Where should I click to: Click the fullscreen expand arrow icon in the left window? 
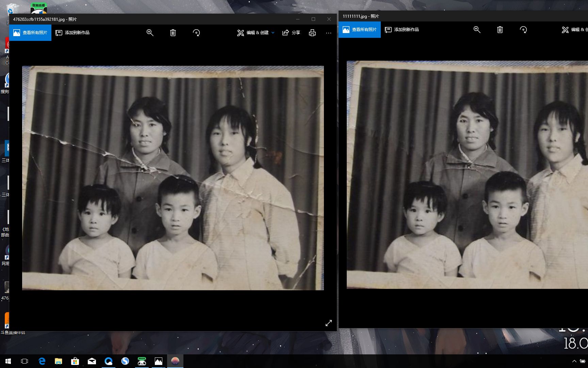pos(329,323)
